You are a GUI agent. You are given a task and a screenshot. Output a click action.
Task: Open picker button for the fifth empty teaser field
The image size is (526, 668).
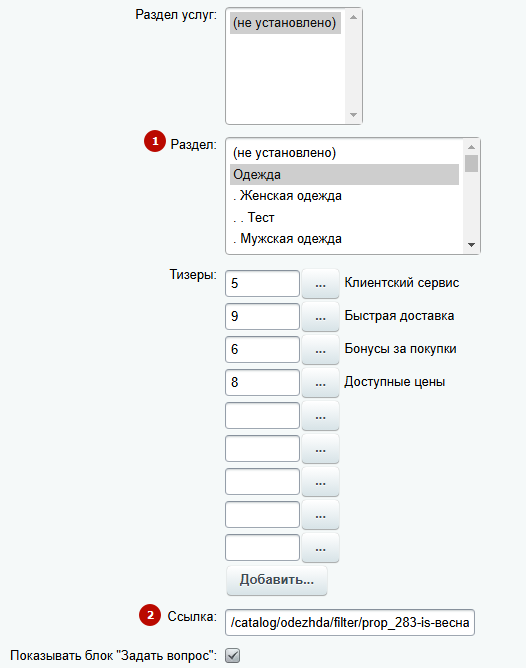320,416
